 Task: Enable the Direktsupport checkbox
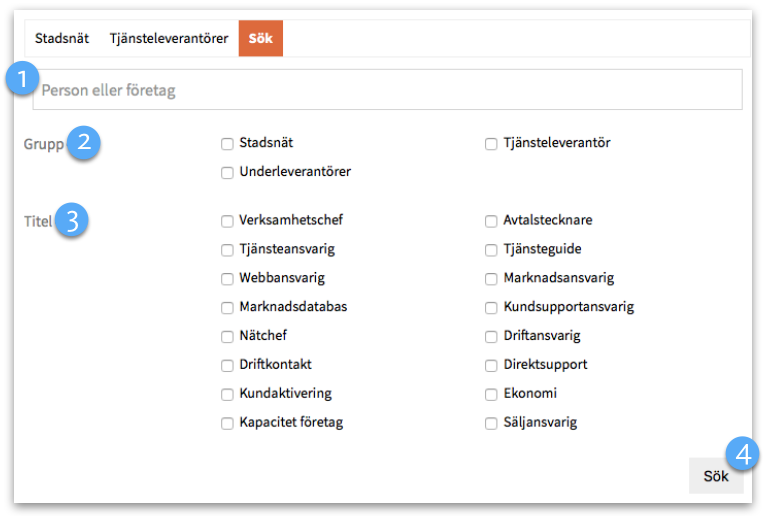coord(491,365)
